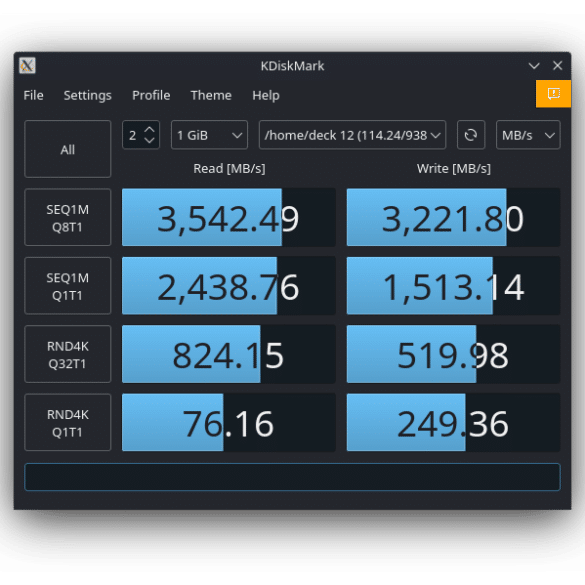
Task: Open the Settings menu
Action: (87, 95)
